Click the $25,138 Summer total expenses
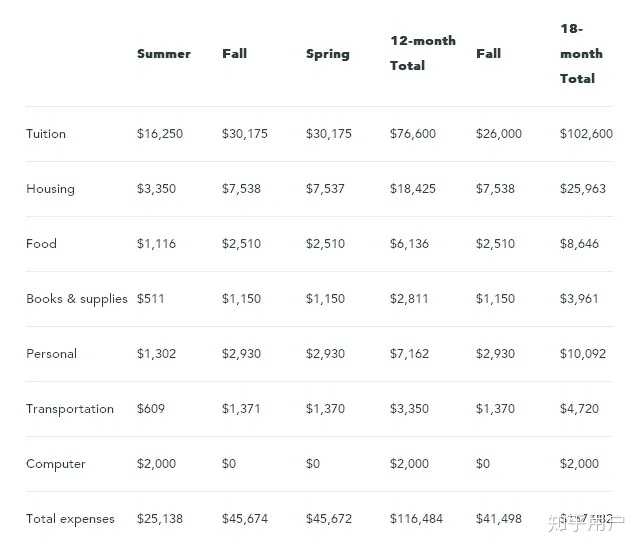This screenshot has height=546, width=643. click(x=160, y=519)
